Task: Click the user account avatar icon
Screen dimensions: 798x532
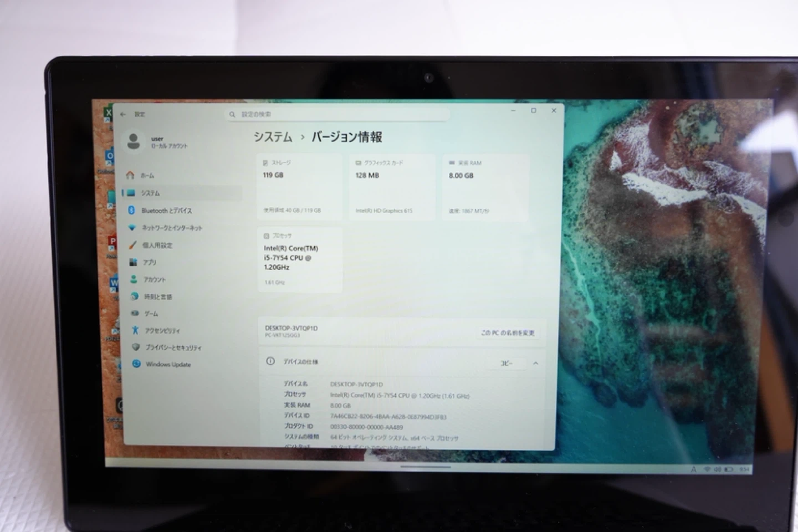Action: click(x=134, y=141)
